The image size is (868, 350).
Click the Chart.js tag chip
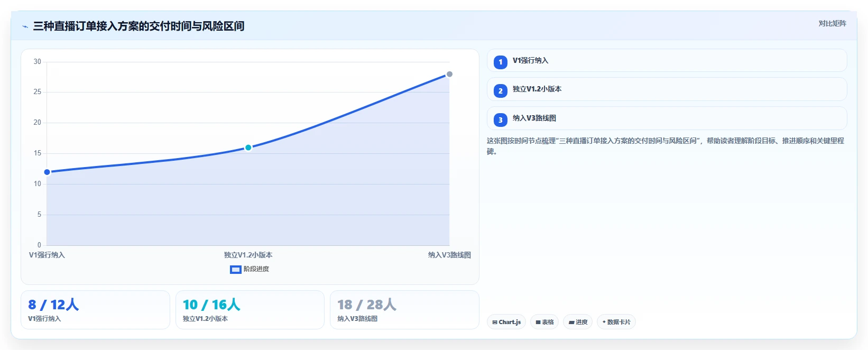(x=506, y=322)
